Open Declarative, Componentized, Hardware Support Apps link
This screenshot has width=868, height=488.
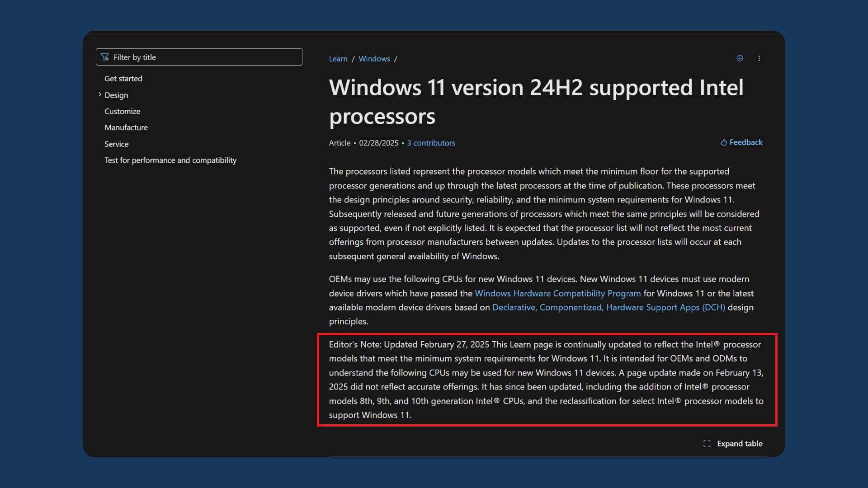(x=609, y=307)
